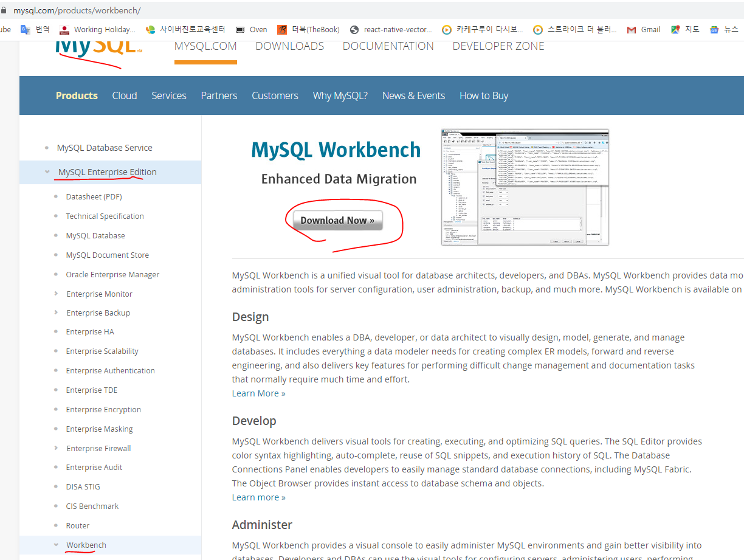Open the Working Holiday bookmark
This screenshot has height=560, width=744.
97,29
